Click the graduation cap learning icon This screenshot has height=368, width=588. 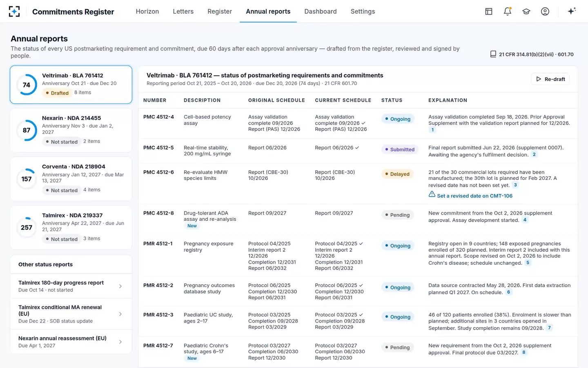[x=526, y=11]
